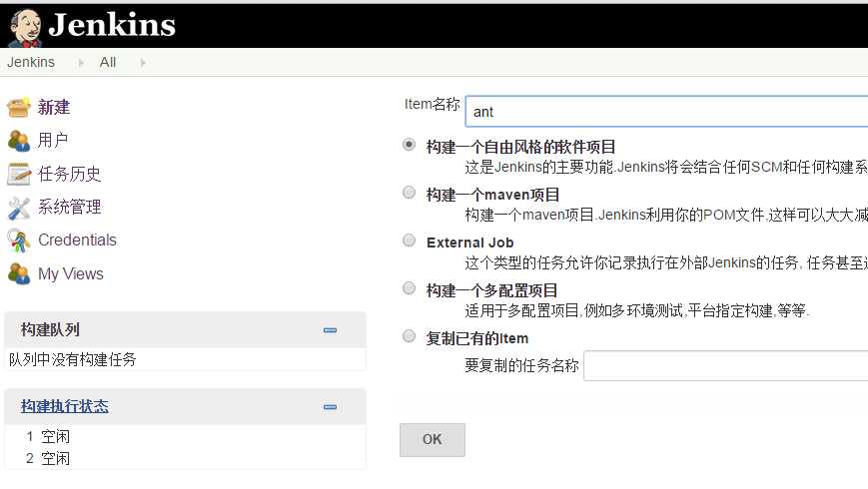
Task: Open the Credentials sidebar link
Action: click(x=77, y=241)
